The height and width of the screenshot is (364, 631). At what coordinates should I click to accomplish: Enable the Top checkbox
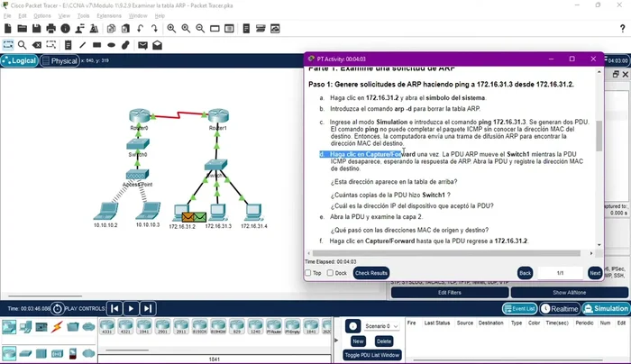tap(308, 273)
